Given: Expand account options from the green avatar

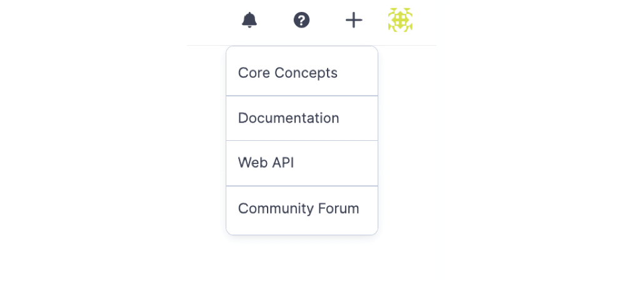Looking at the screenshot, I should pyautogui.click(x=400, y=20).
